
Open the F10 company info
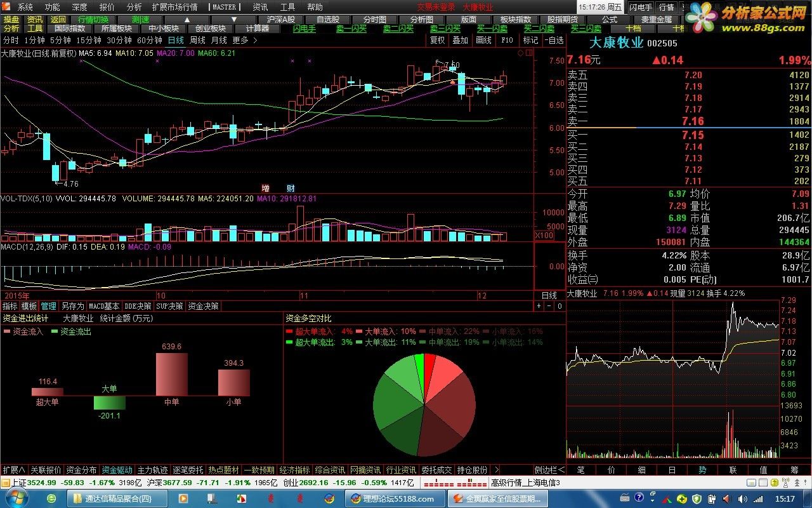[507, 40]
